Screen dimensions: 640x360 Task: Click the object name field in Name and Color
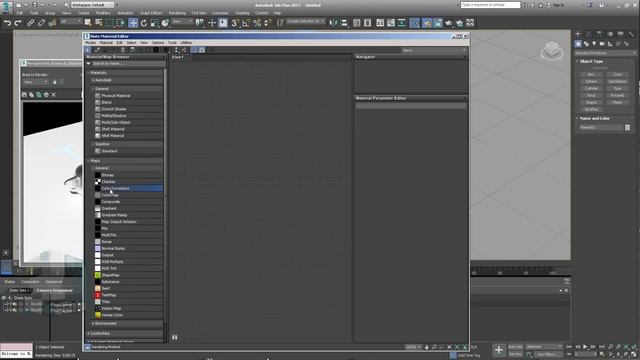601,128
